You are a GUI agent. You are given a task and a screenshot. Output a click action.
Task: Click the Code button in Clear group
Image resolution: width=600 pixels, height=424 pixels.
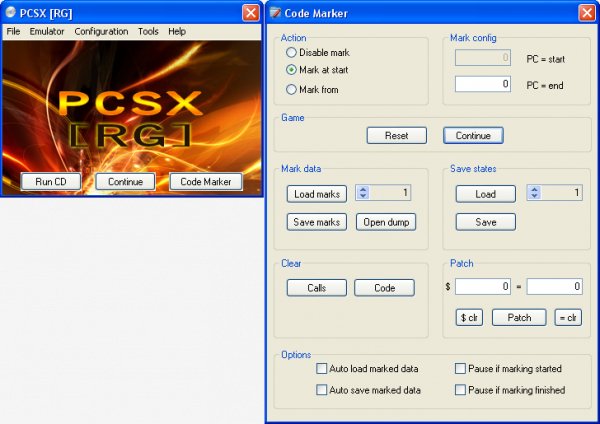pyautogui.click(x=384, y=288)
